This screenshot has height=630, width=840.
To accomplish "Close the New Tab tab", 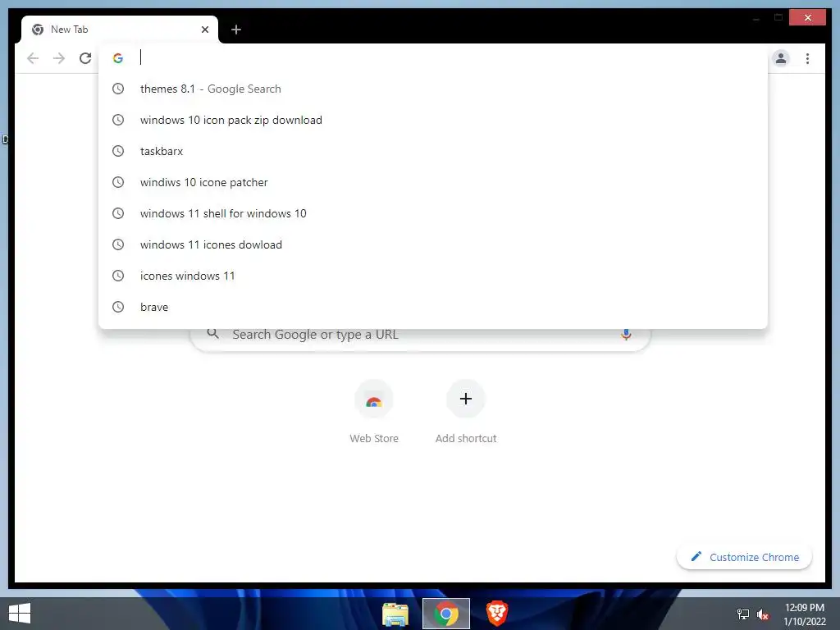I will pyautogui.click(x=204, y=30).
